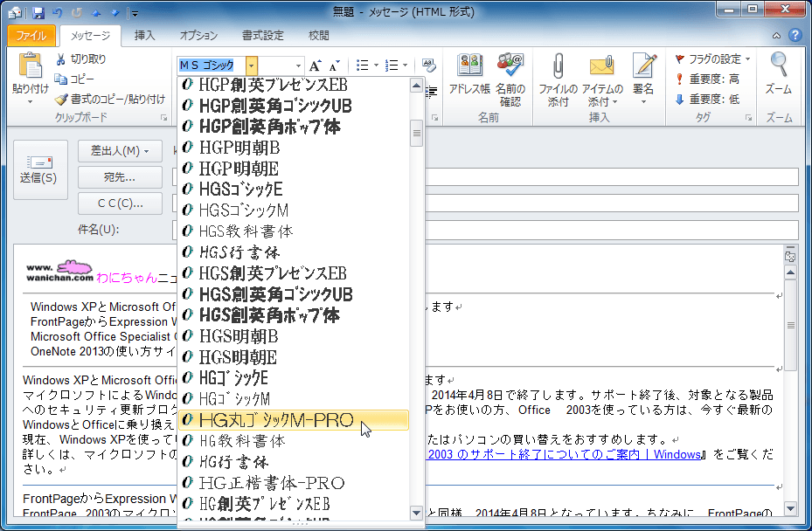Viewport: 812px width, 531px height.
Task: Click the ＣＣ(C)... button
Action: click(x=120, y=203)
